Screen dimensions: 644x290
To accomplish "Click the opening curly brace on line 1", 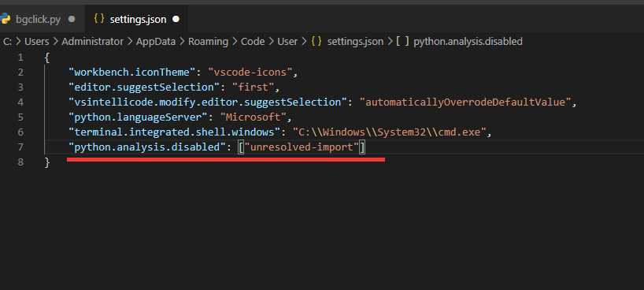I will pyautogui.click(x=46, y=58).
